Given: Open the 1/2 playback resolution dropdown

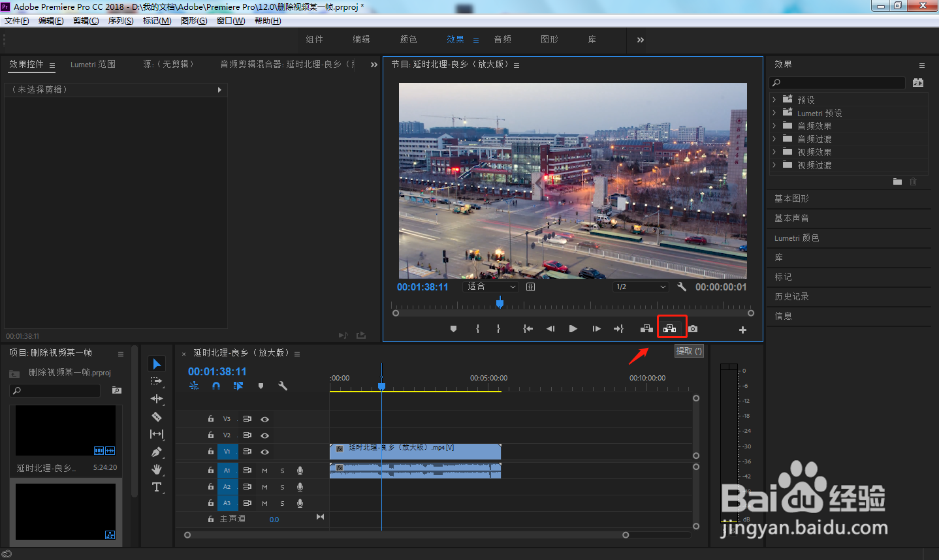Looking at the screenshot, I should (x=641, y=287).
